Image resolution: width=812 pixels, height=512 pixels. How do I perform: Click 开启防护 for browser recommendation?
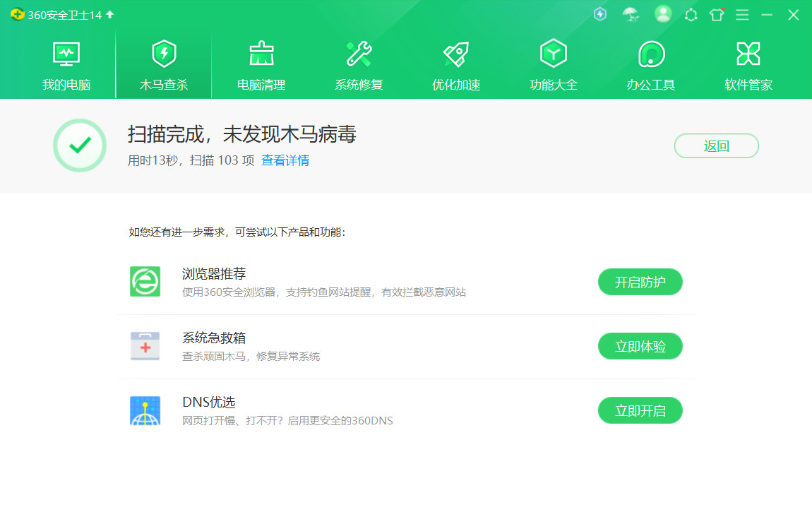tap(640, 282)
